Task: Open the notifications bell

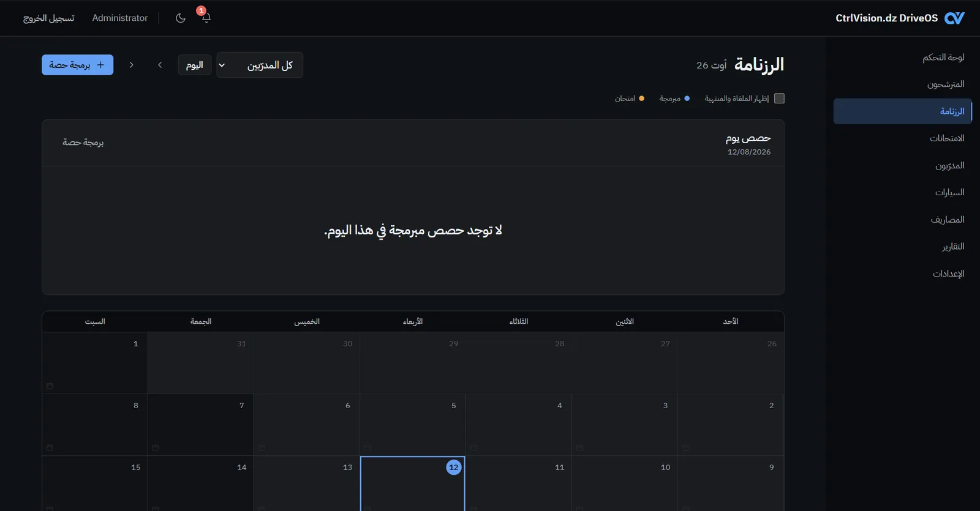Action: coord(206,18)
